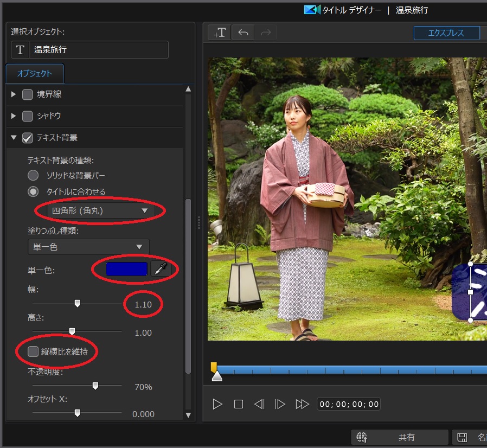
Task: Switch to エクスプレス mode
Action: tap(446, 33)
